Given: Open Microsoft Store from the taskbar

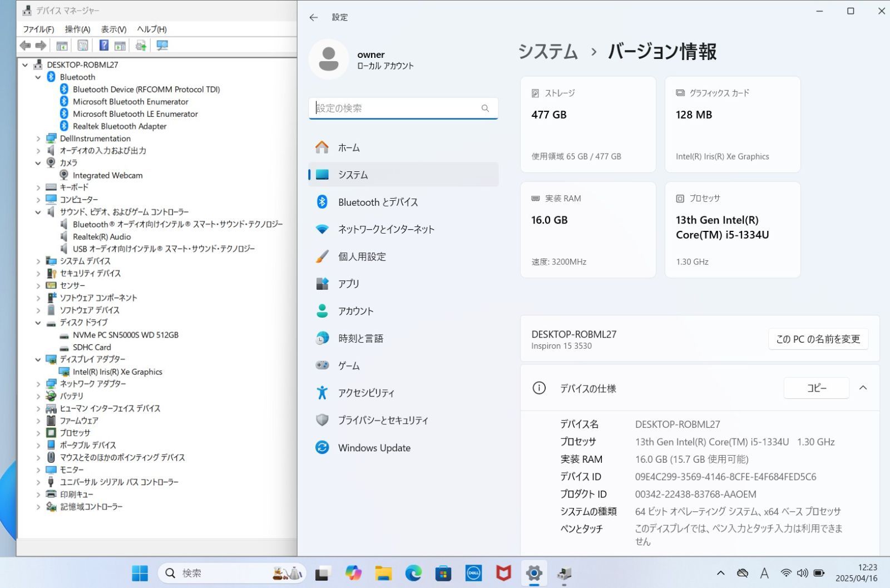Looking at the screenshot, I should point(443,573).
